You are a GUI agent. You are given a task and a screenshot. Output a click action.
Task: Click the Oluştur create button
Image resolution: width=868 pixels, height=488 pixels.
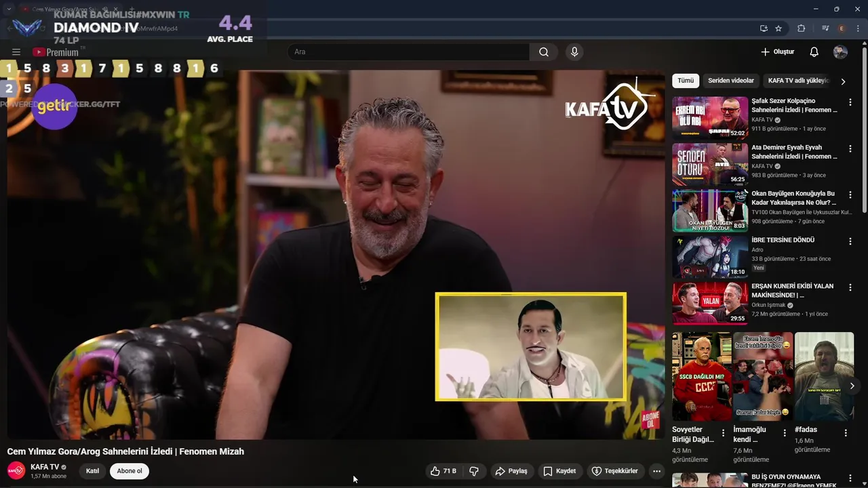point(777,52)
